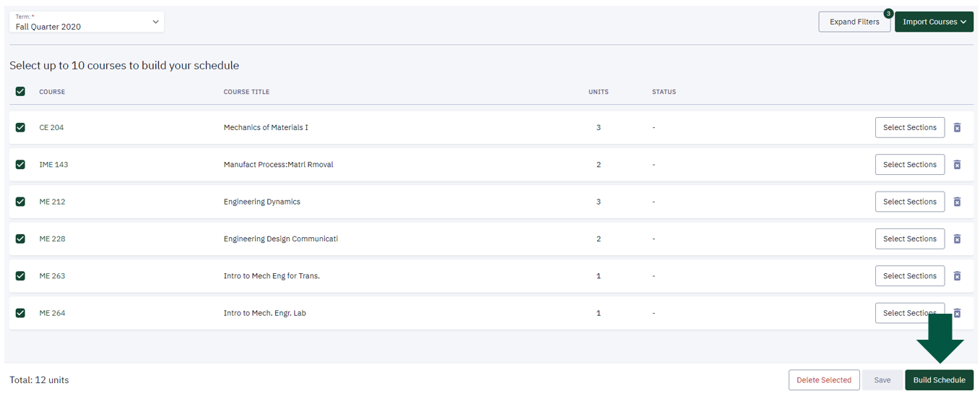Click the trash icon for IME 143

957,165
